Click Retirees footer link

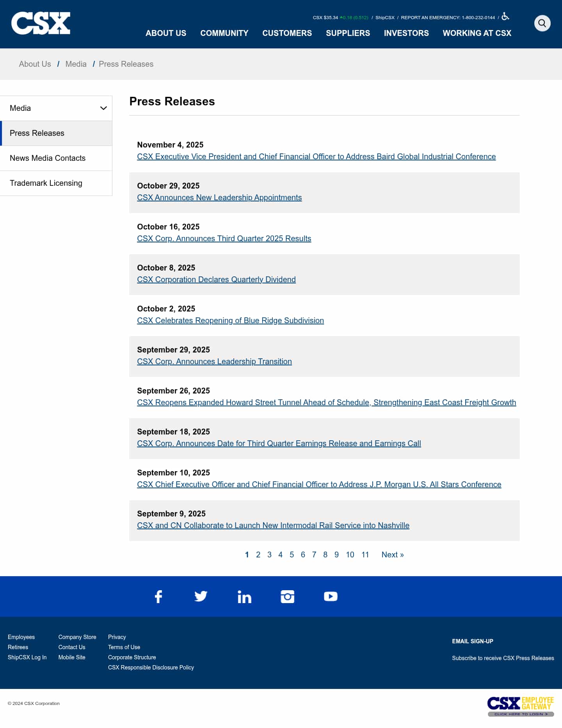click(18, 647)
